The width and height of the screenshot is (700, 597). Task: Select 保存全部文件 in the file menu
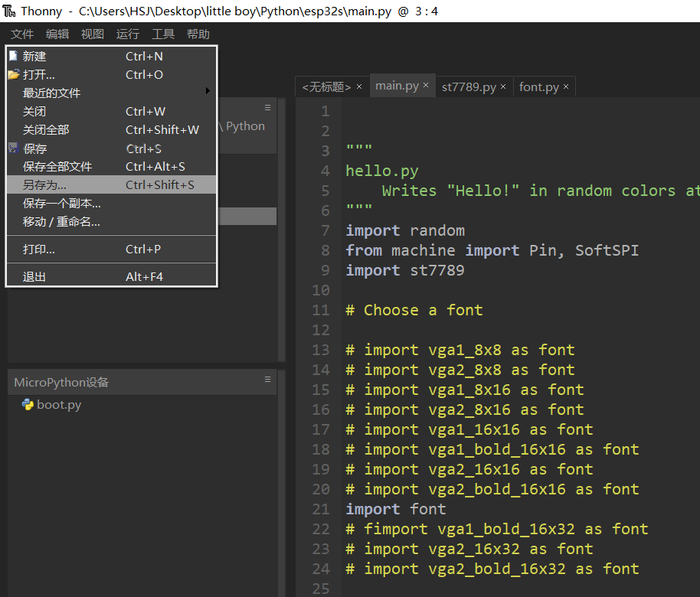click(57, 166)
